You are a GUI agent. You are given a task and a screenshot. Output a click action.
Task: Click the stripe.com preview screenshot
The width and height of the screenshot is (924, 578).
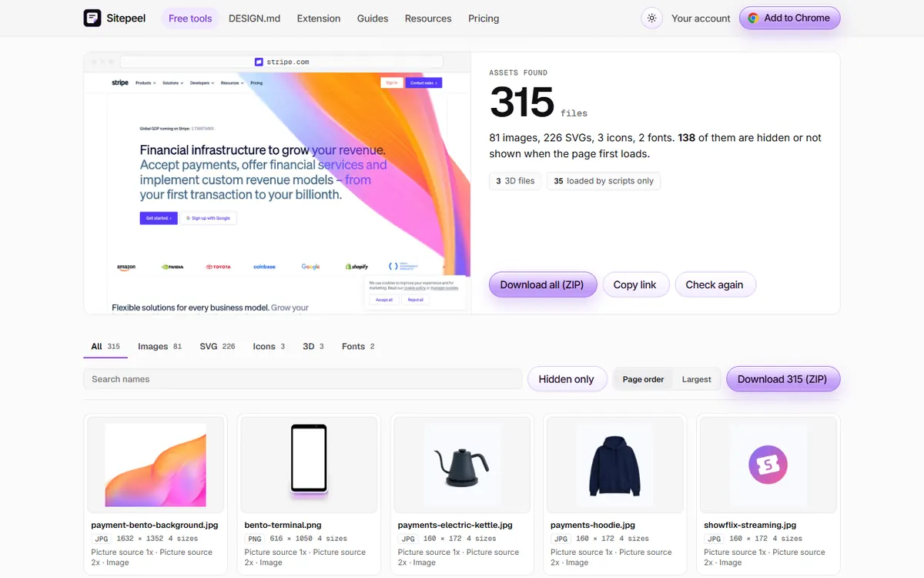coord(277,193)
